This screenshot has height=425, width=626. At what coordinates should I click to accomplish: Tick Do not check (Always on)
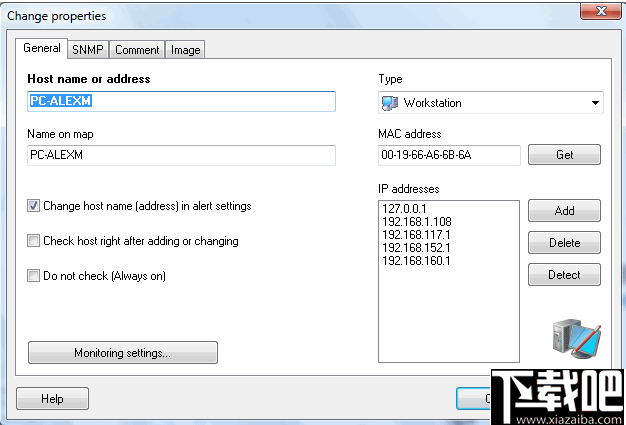(34, 276)
